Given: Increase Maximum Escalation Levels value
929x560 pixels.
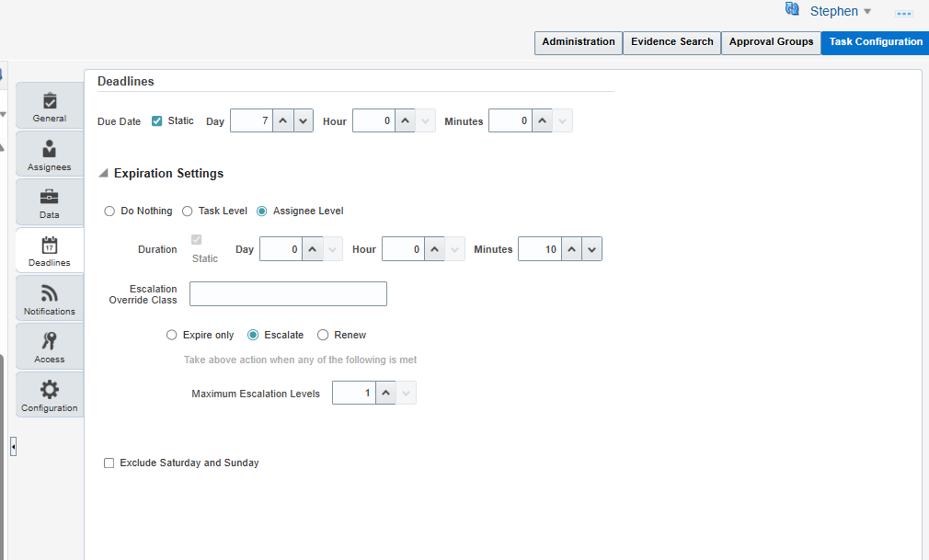Looking at the screenshot, I should tap(385, 393).
